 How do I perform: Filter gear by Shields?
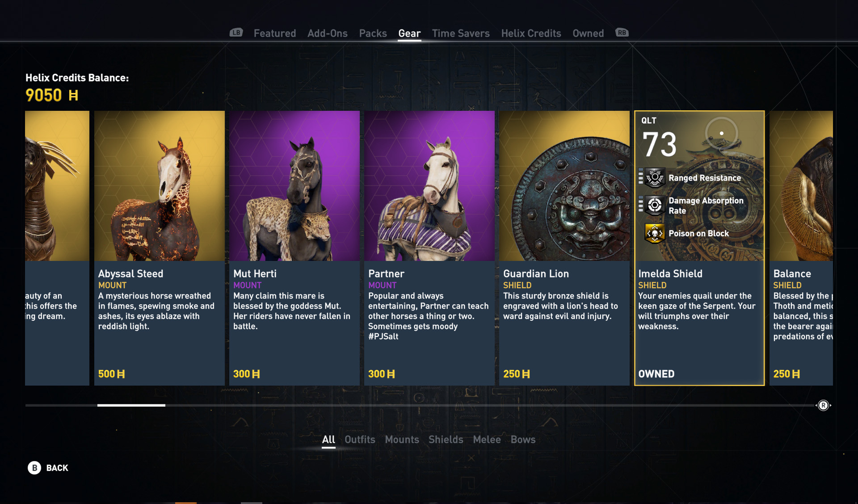(446, 440)
